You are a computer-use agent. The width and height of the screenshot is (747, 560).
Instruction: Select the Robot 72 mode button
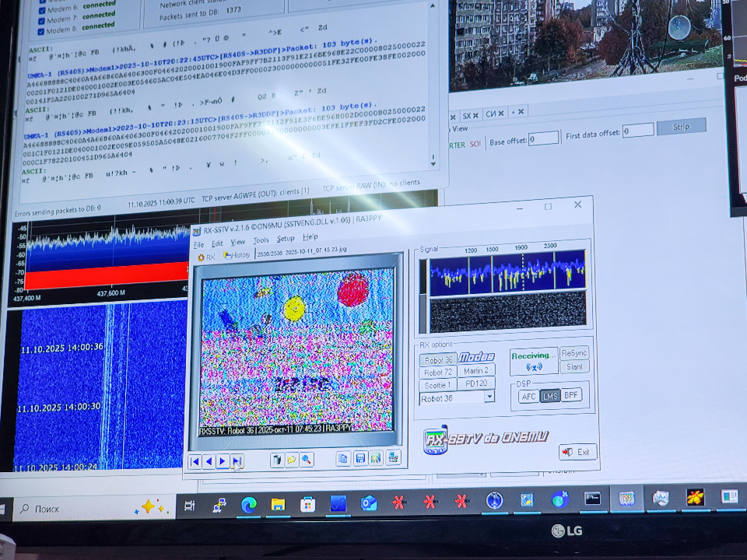point(438,373)
